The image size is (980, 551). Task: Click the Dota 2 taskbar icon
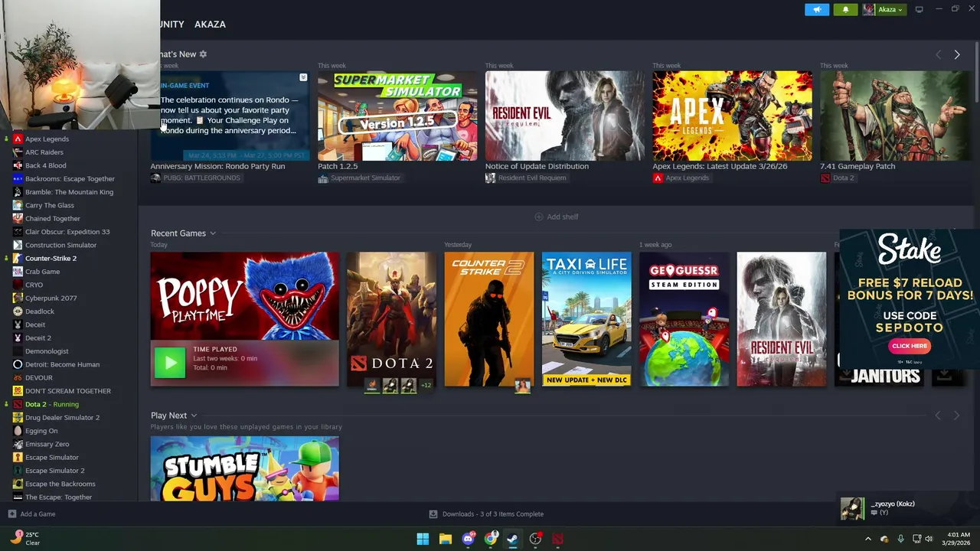pos(557,539)
